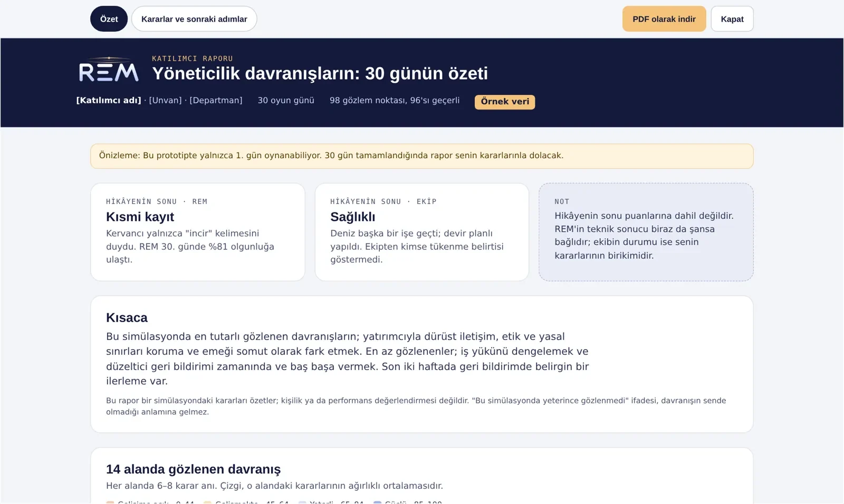Click the Sağlıklı team outcome heading

point(353,217)
